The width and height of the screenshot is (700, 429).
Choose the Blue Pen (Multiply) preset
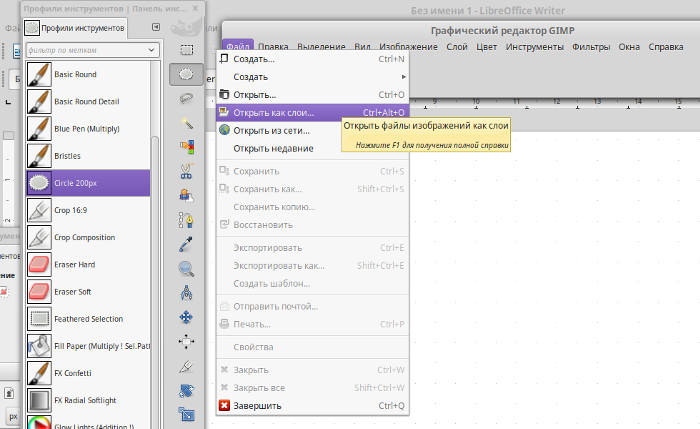coord(88,129)
